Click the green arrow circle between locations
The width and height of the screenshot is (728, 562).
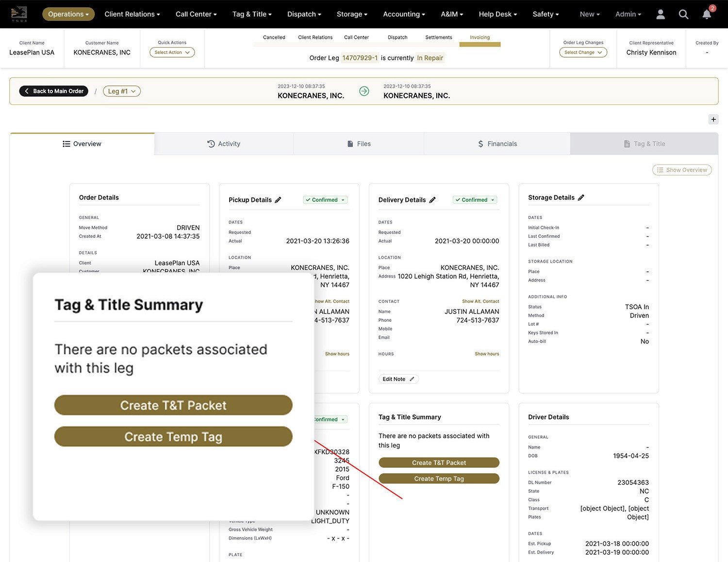tap(364, 91)
